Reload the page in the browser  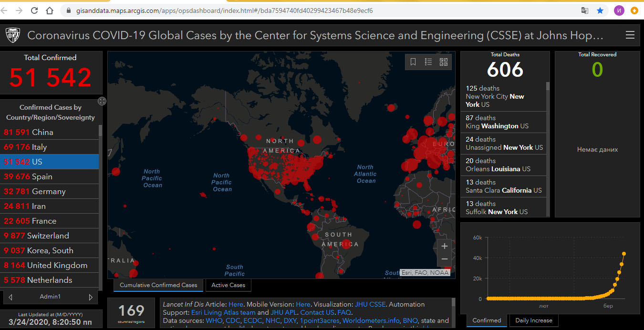[34, 10]
